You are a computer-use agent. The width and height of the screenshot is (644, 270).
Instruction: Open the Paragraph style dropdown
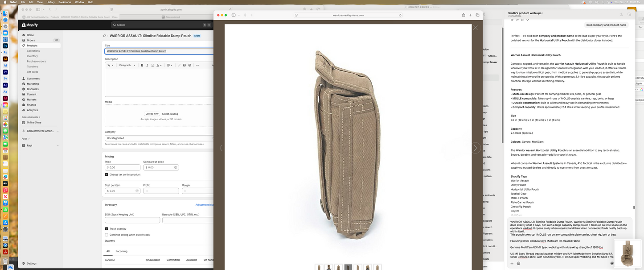(x=127, y=65)
